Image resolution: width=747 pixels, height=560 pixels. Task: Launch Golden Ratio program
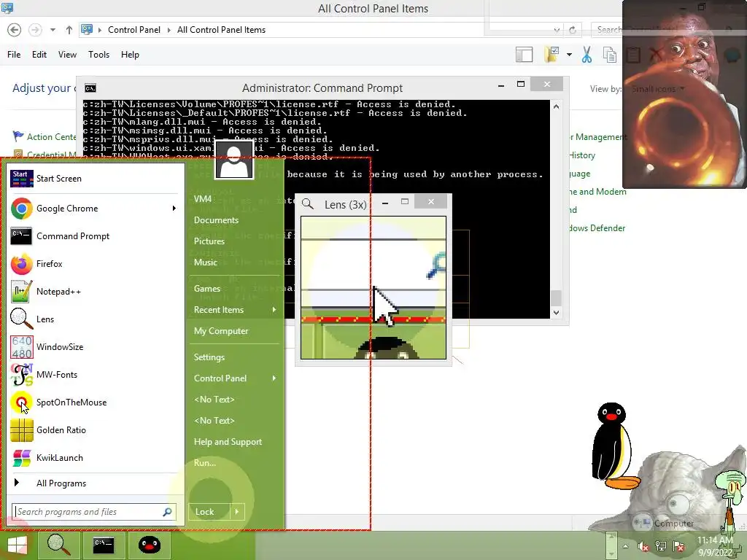96,430
